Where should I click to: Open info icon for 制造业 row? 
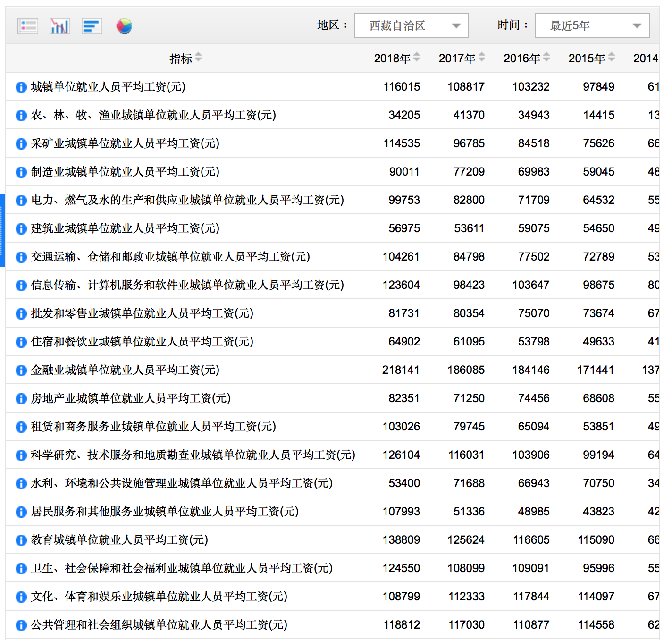pos(21,172)
